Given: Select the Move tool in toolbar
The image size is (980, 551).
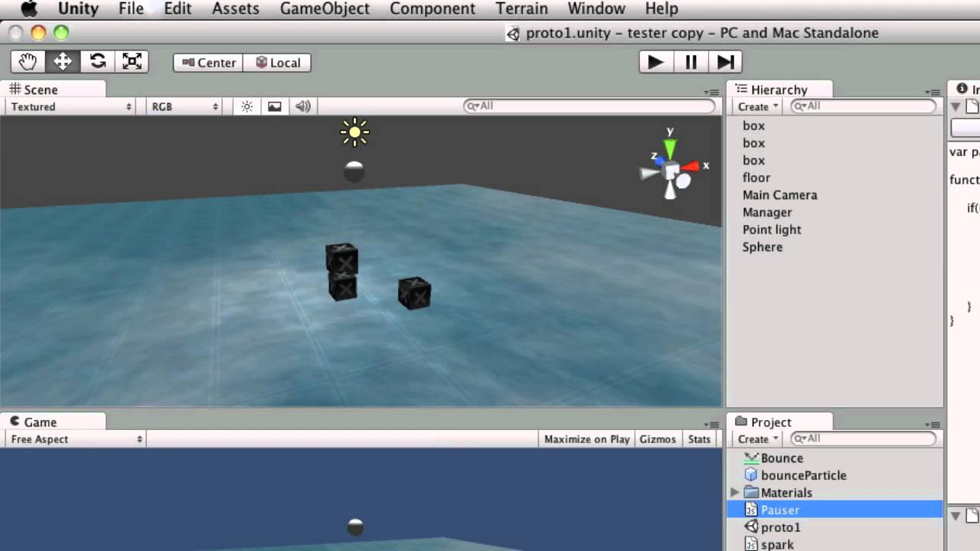Looking at the screenshot, I should pyautogui.click(x=63, y=62).
